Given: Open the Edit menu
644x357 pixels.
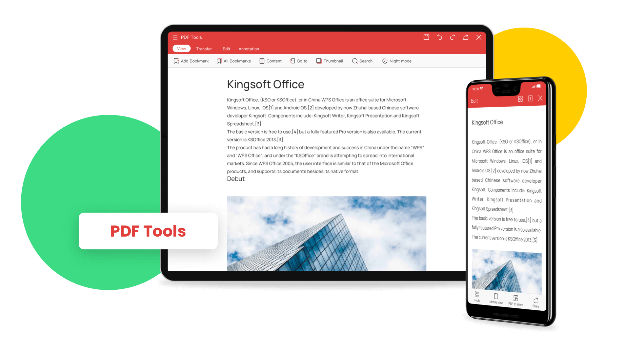Looking at the screenshot, I should point(227,49).
